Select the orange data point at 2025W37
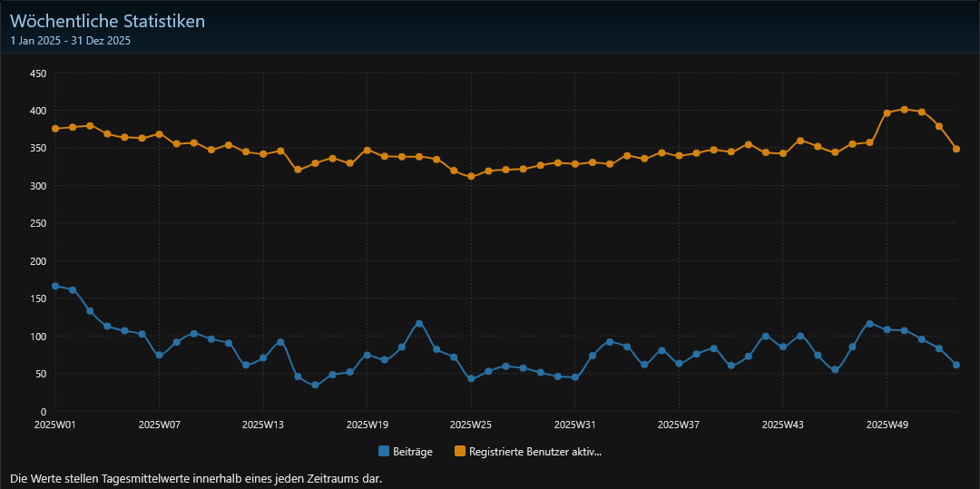This screenshot has height=489, width=980. pyautogui.click(x=679, y=156)
